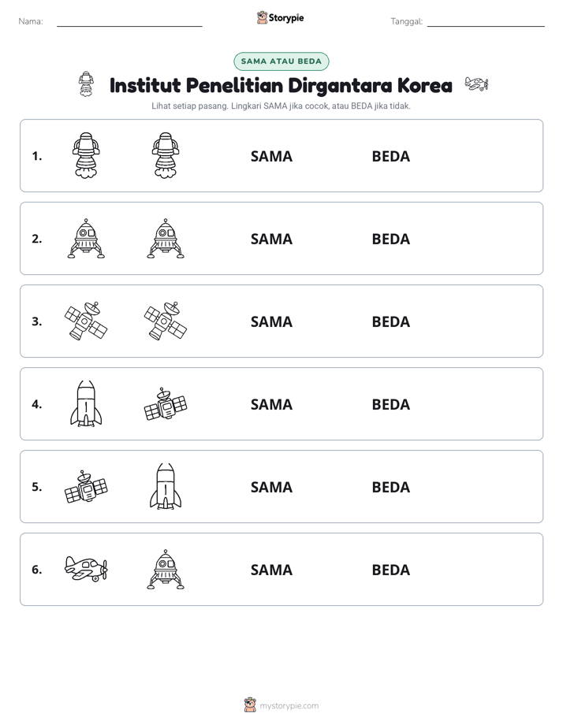Choose BEDA in row 2
Viewport: 563px width, 728px height.
[x=390, y=239]
